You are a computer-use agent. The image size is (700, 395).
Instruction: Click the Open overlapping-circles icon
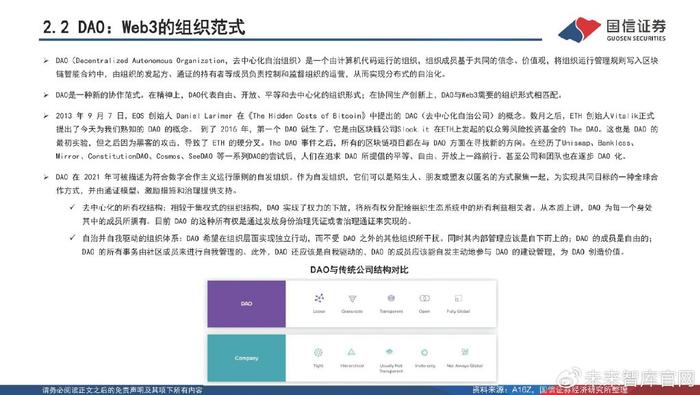tap(425, 298)
